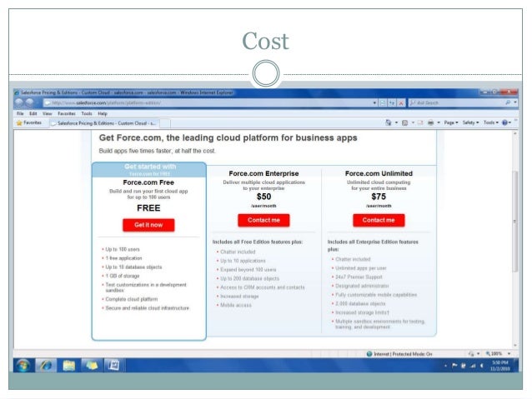Click the Refresh icon beside address bar
This screenshot has height=399, width=532.
392,102
